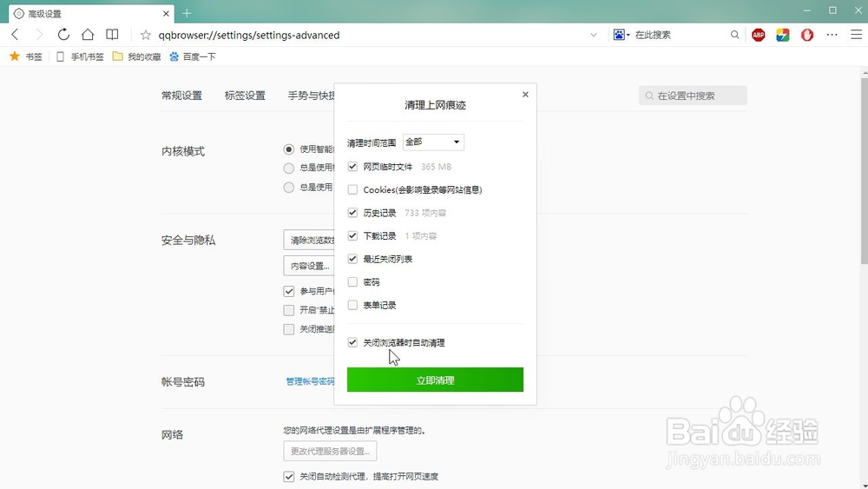Expand the address bar history dropdown arrow

point(594,35)
